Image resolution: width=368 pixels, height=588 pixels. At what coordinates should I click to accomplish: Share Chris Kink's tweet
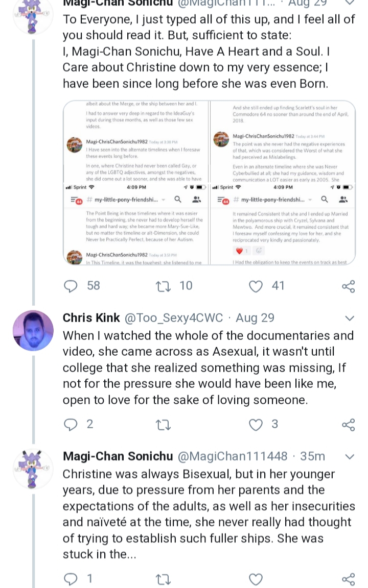[348, 425]
